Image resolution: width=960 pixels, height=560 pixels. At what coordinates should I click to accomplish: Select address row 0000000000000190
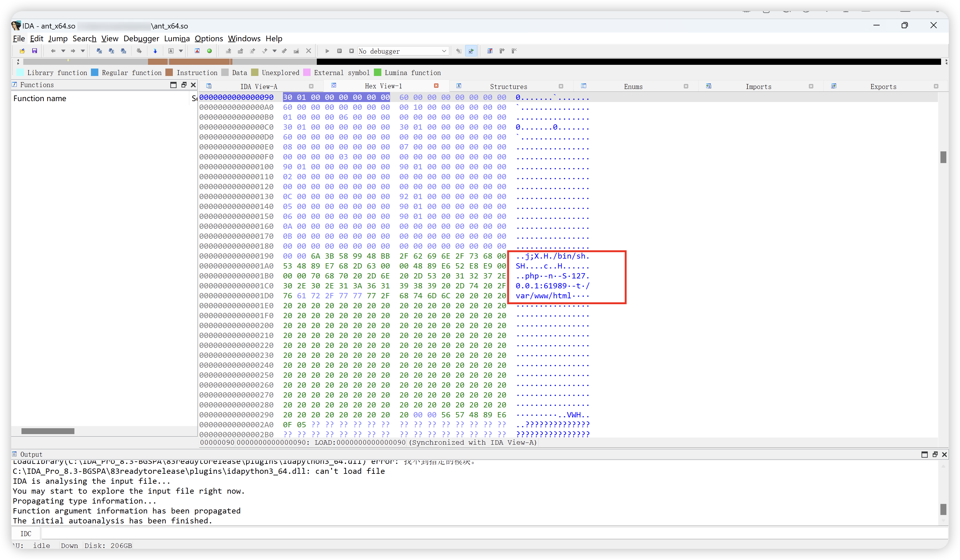point(236,256)
